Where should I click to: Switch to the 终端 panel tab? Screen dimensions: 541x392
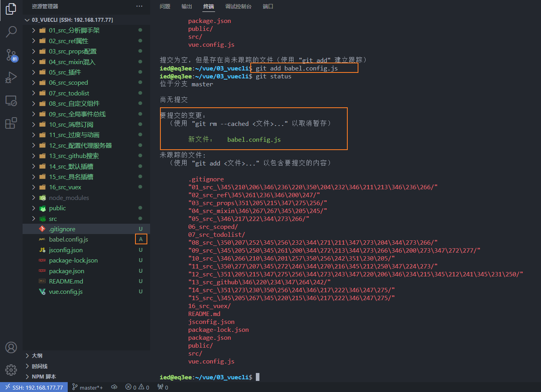209,6
